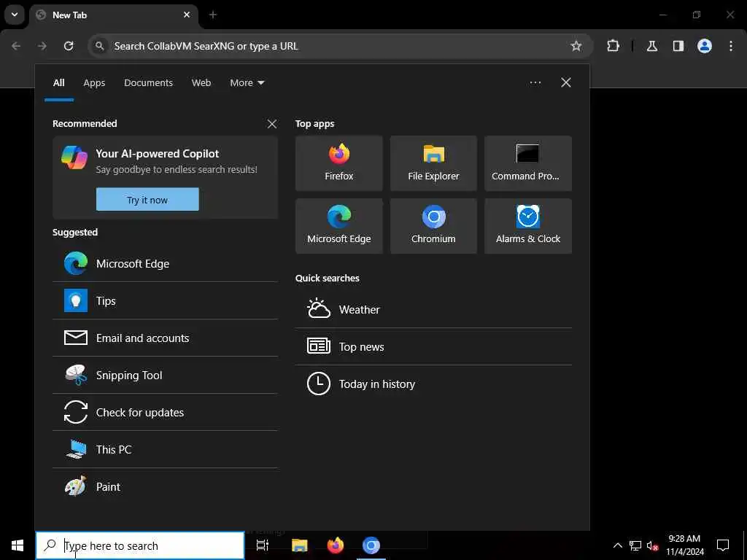Open This PC from suggestions
The image size is (747, 560).
(166, 449)
